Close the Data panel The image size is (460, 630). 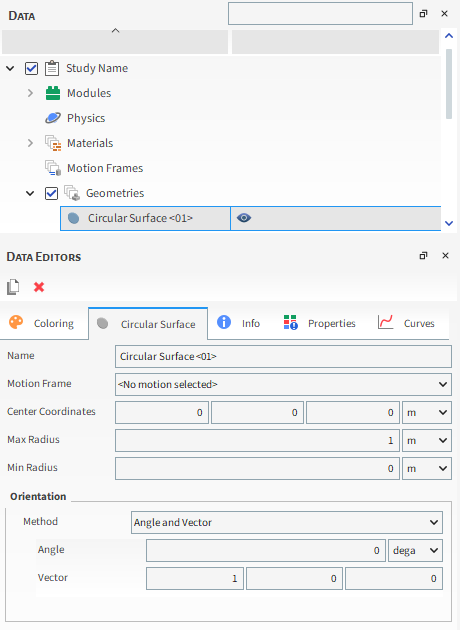pos(444,14)
